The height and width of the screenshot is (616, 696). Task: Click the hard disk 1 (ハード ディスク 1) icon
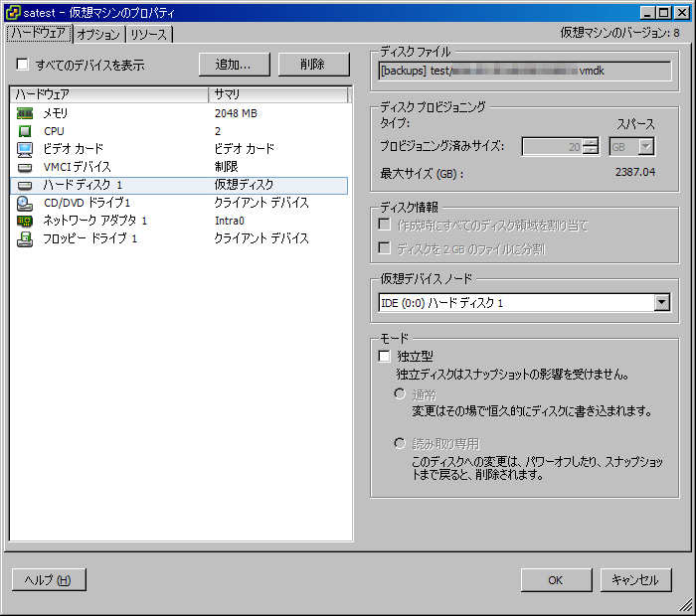(25, 185)
